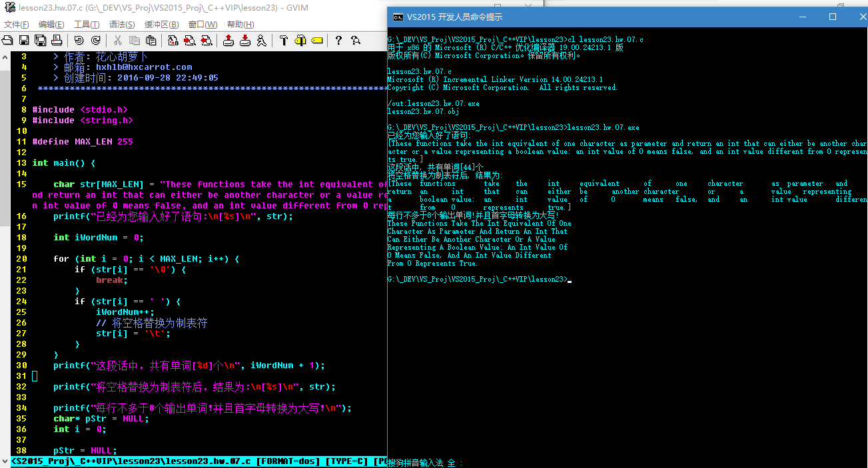Maximize the VS2015 command prompt window
Image resolution: width=868 pixels, height=468 pixels.
click(x=832, y=17)
